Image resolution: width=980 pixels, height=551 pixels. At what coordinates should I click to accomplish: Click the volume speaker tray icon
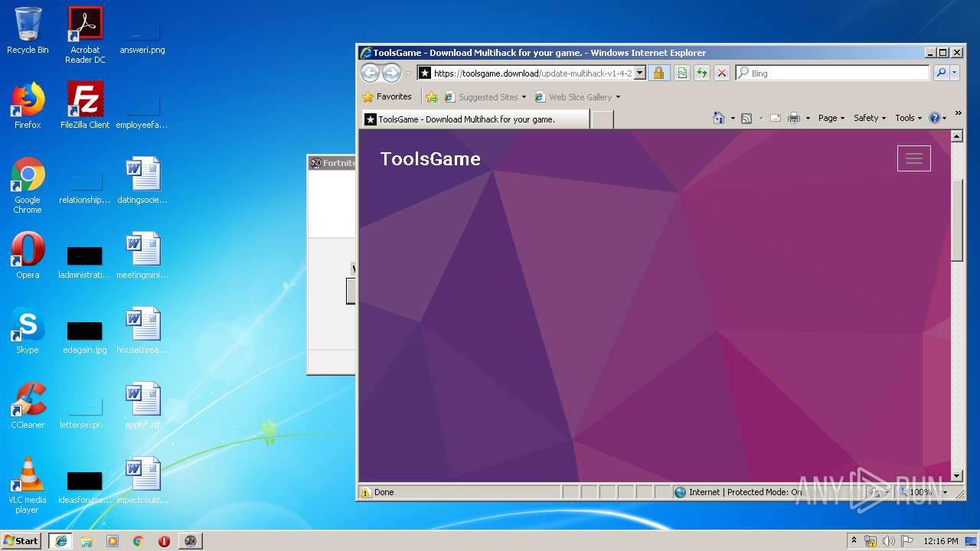(x=889, y=541)
